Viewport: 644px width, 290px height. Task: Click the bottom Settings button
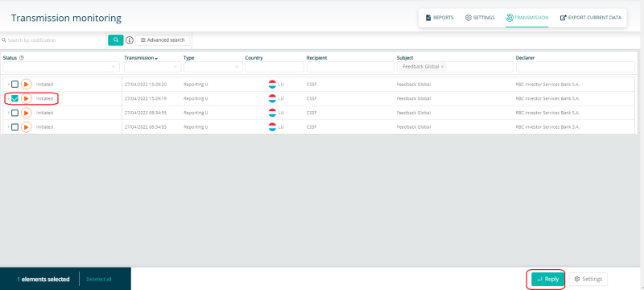click(x=588, y=279)
